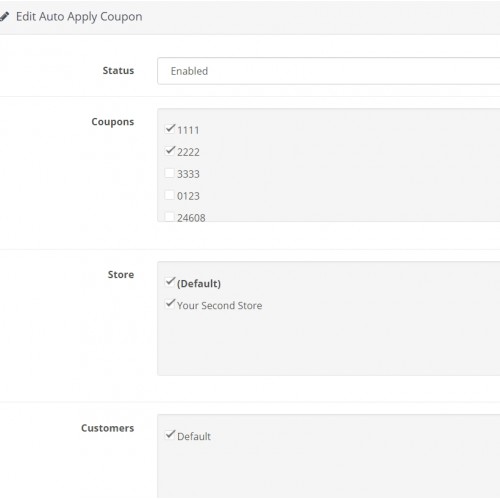Click the Store field label

(x=121, y=275)
